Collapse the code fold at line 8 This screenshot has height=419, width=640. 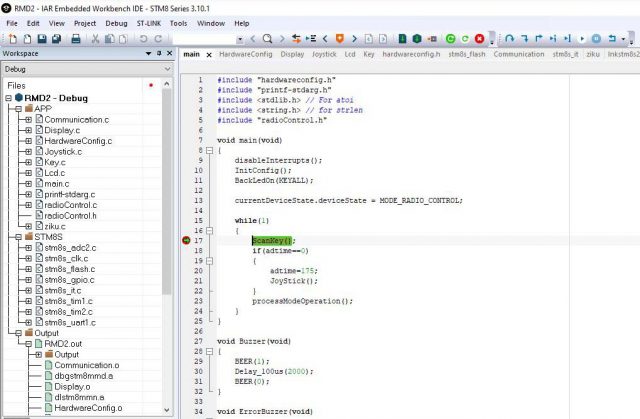click(208, 149)
